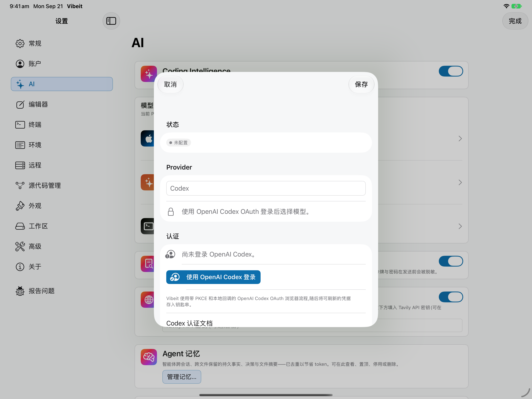Click the Vibeit app name in status bar
The width and height of the screenshot is (532, 399).
tap(75, 6)
